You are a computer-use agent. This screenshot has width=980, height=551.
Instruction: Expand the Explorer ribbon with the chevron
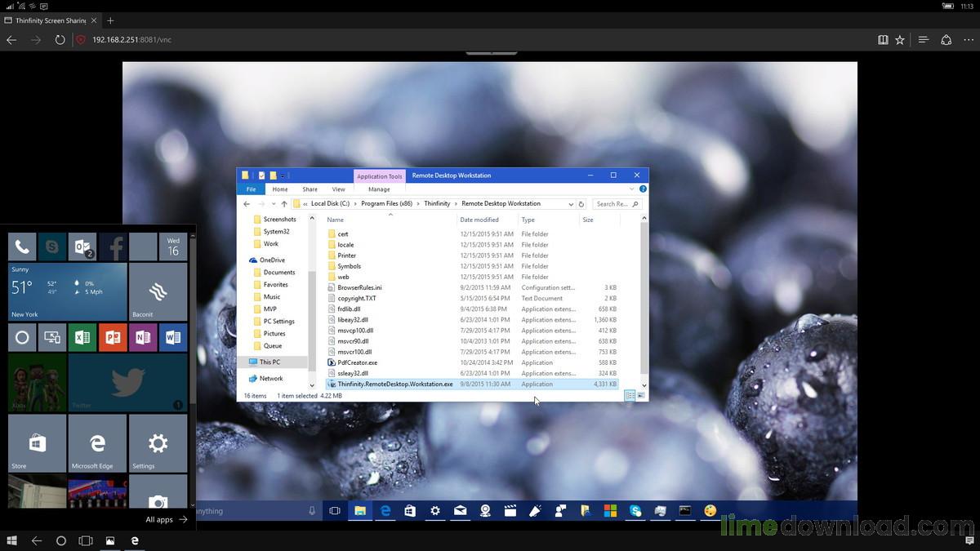point(634,189)
